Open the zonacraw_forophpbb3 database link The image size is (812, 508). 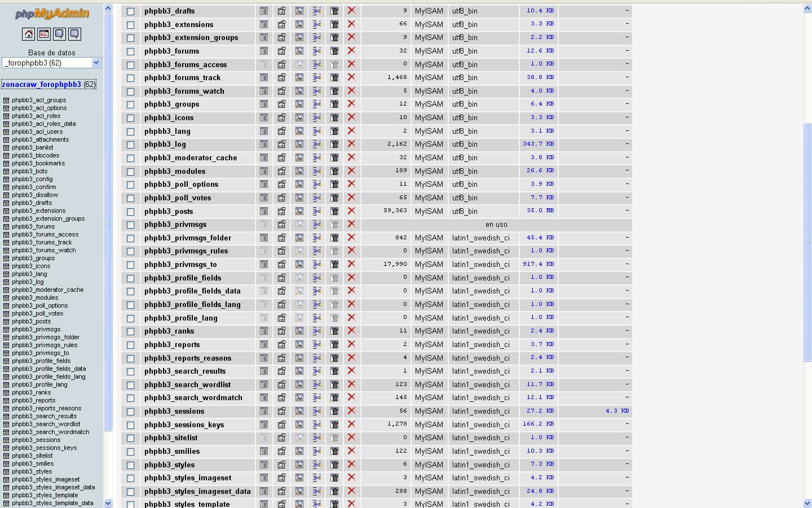41,85
